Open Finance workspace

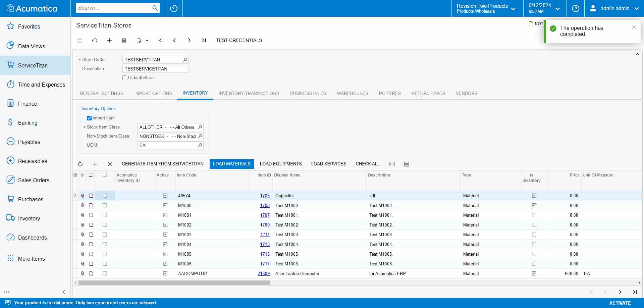coord(35,104)
